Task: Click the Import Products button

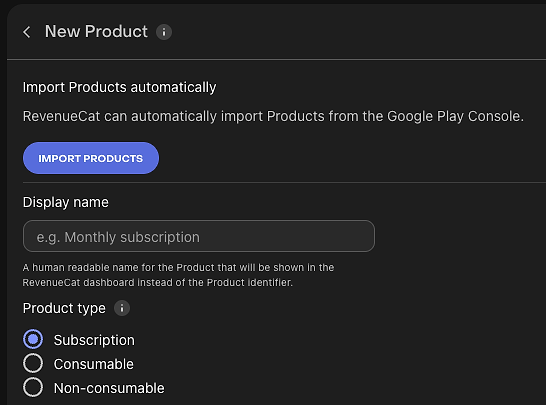Action: point(91,158)
